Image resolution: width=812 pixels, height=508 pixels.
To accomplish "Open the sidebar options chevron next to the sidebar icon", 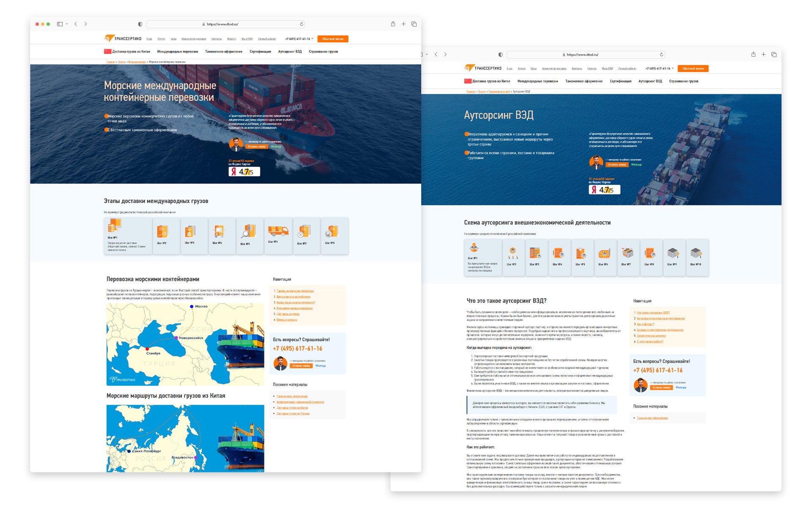I will [67, 24].
